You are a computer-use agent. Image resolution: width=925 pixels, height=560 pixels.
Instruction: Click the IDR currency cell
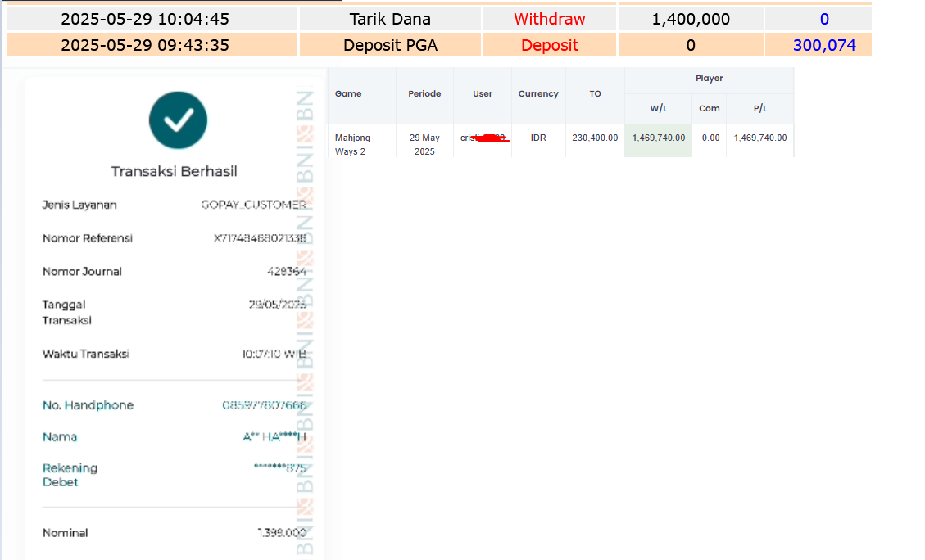point(538,138)
